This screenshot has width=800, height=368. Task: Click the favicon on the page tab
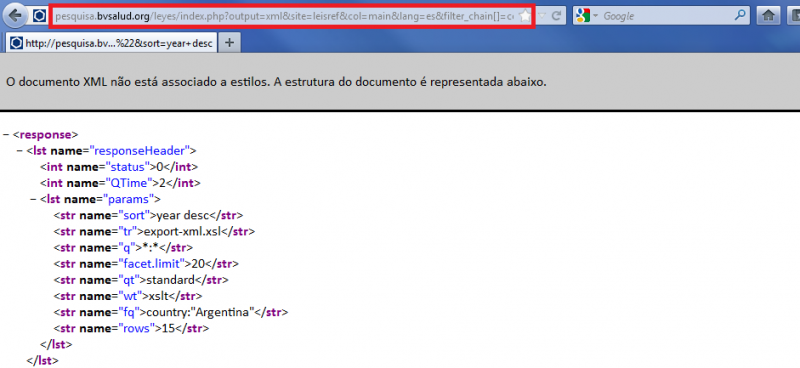tap(16, 43)
